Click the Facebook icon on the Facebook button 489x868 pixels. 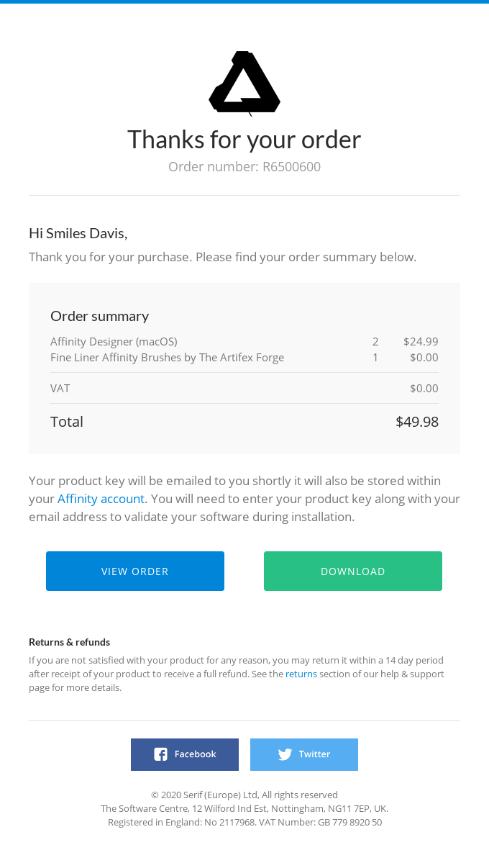pyautogui.click(x=160, y=754)
